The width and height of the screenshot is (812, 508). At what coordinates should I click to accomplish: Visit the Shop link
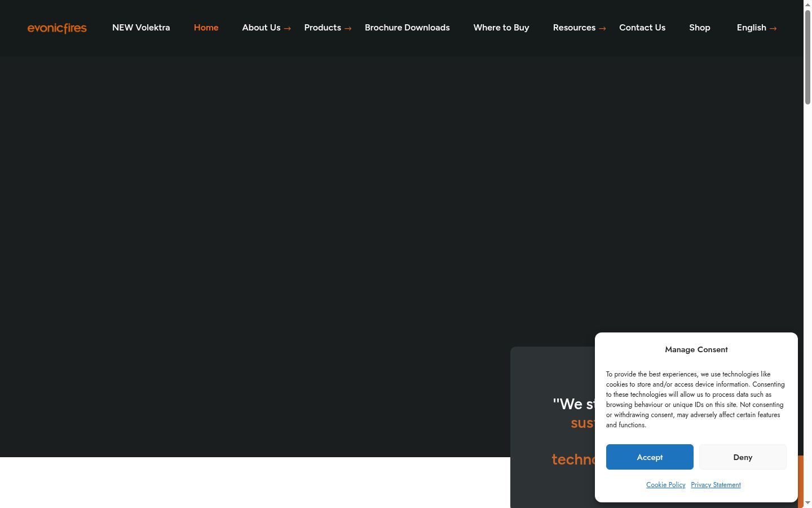coord(700,28)
